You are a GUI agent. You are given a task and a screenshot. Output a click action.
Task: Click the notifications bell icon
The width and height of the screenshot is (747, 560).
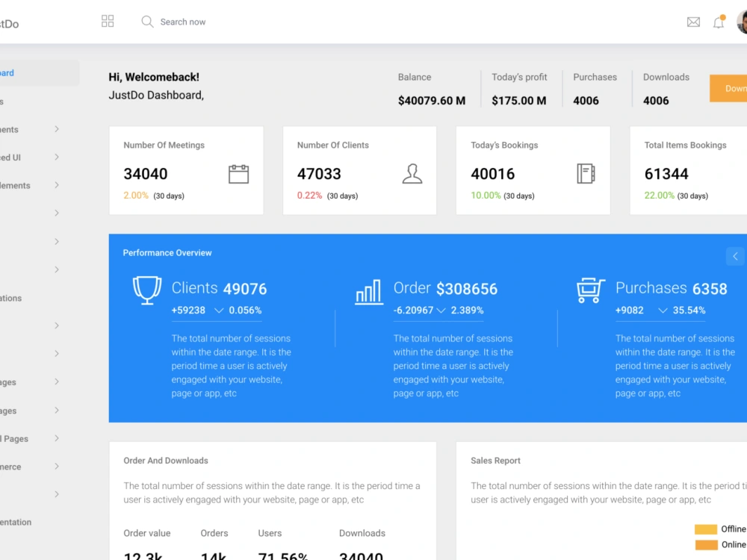click(718, 22)
